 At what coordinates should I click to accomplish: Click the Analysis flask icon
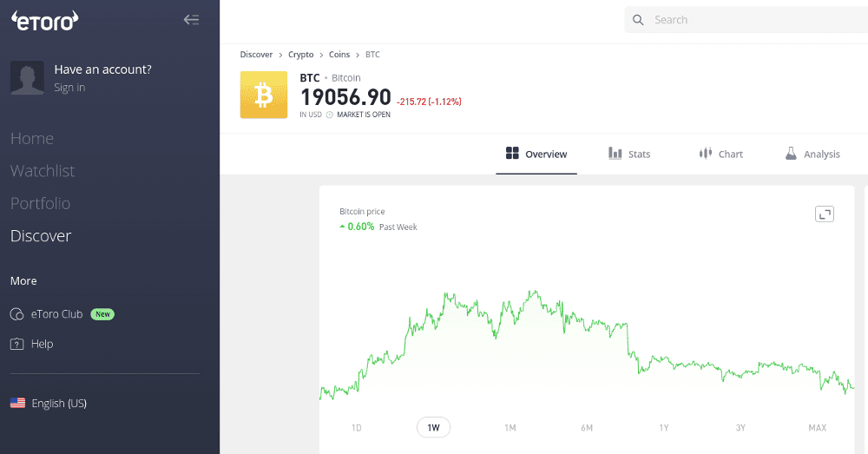(791, 154)
